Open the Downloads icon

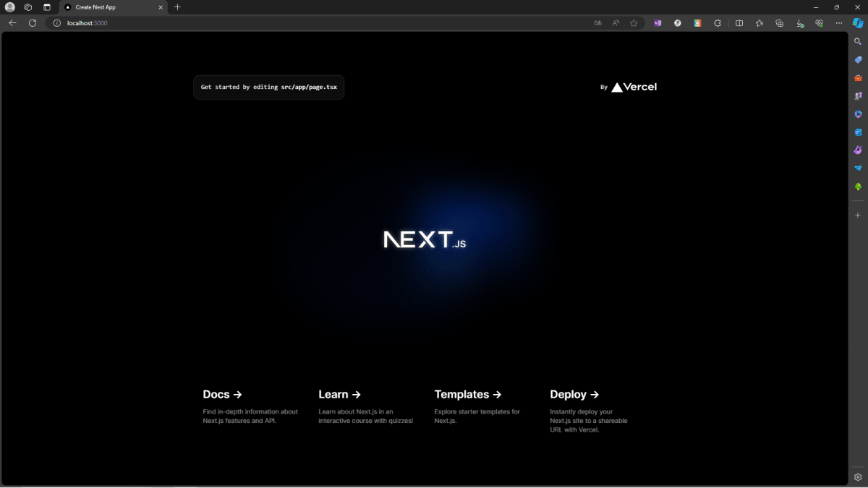click(x=799, y=23)
